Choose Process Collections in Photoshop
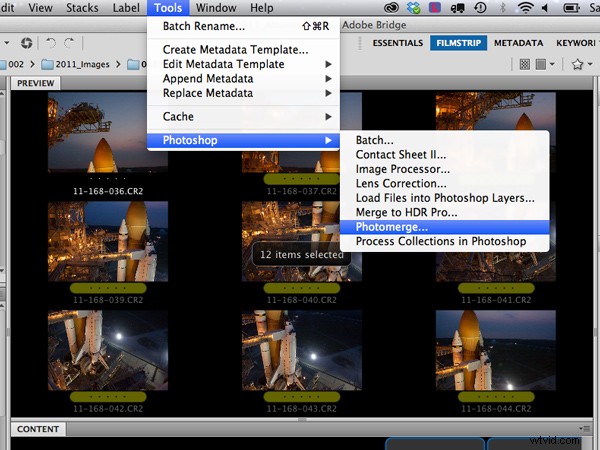The width and height of the screenshot is (600, 450). 445,241
